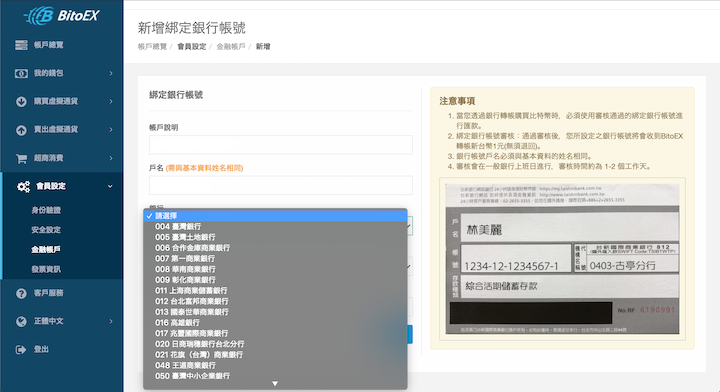The width and height of the screenshot is (720, 392).
Task: Open 客戶服務 in the sidebar
Action: click(x=49, y=293)
